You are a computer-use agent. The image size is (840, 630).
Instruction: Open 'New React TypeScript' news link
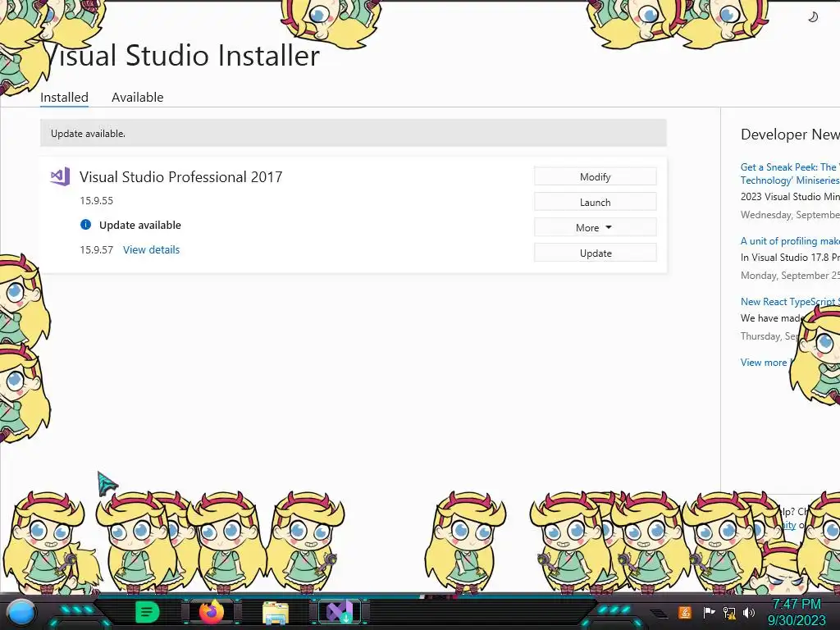[x=790, y=302]
